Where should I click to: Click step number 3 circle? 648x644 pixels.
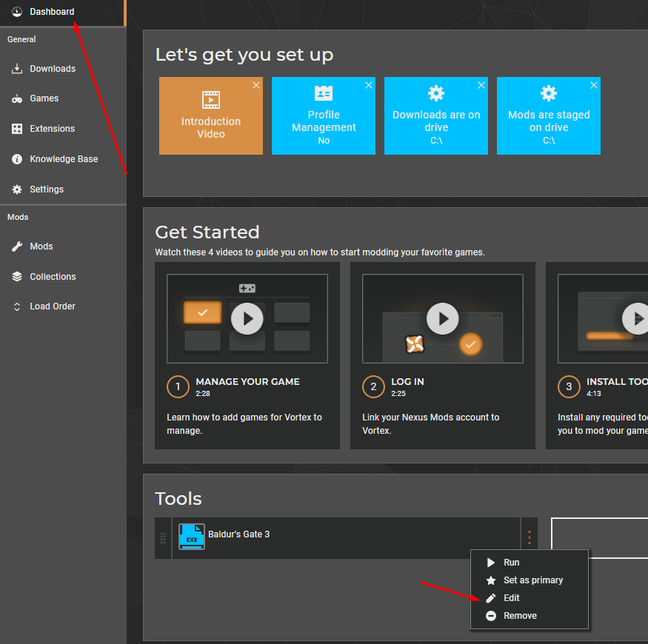point(569,386)
